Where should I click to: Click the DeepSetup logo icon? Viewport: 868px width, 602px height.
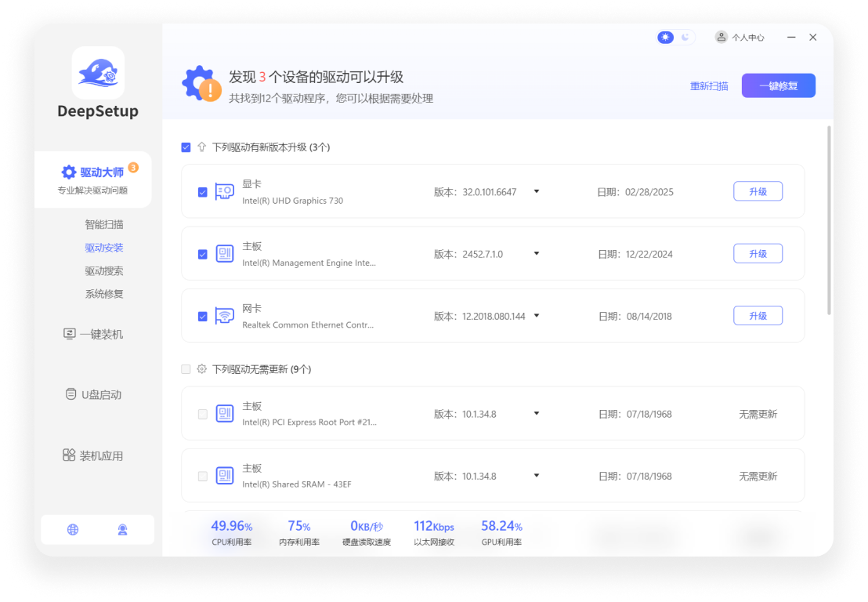pyautogui.click(x=98, y=73)
